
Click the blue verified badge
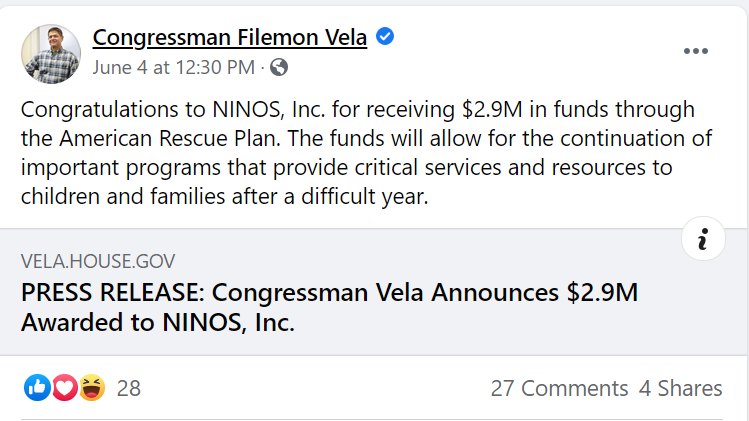click(x=385, y=36)
